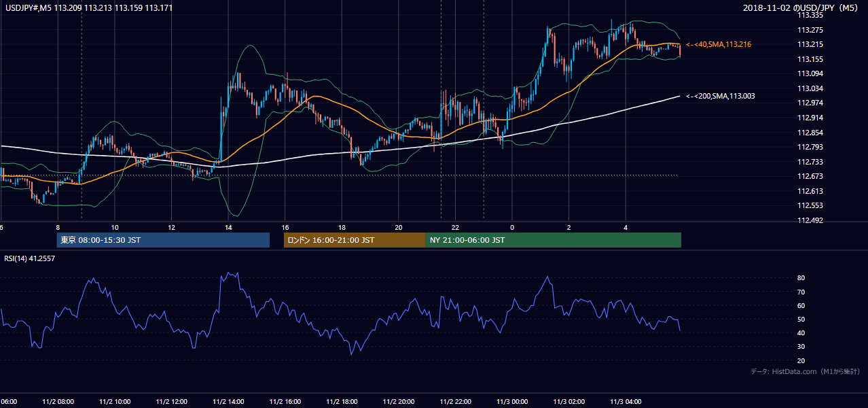868x408 pixels.
Task: Click the 11/3 02:00 bottom time label
Action: [x=568, y=401]
